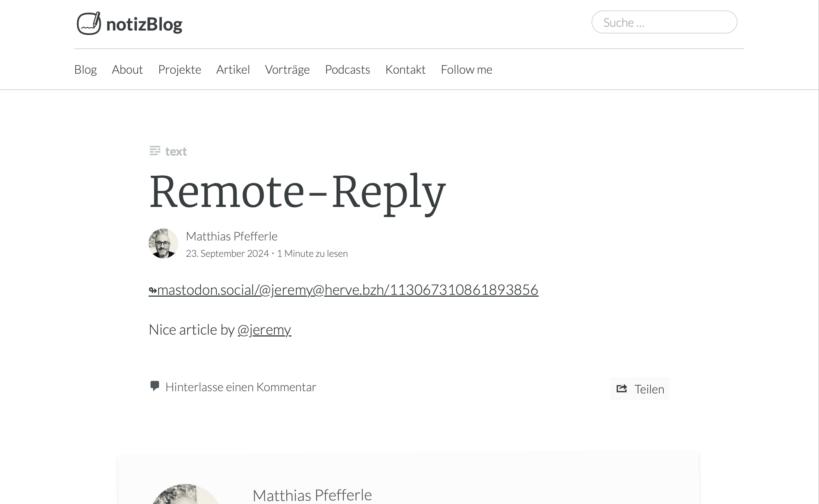Image resolution: width=819 pixels, height=504 pixels.
Task: Click the large author avatar at bottom
Action: [x=185, y=494]
